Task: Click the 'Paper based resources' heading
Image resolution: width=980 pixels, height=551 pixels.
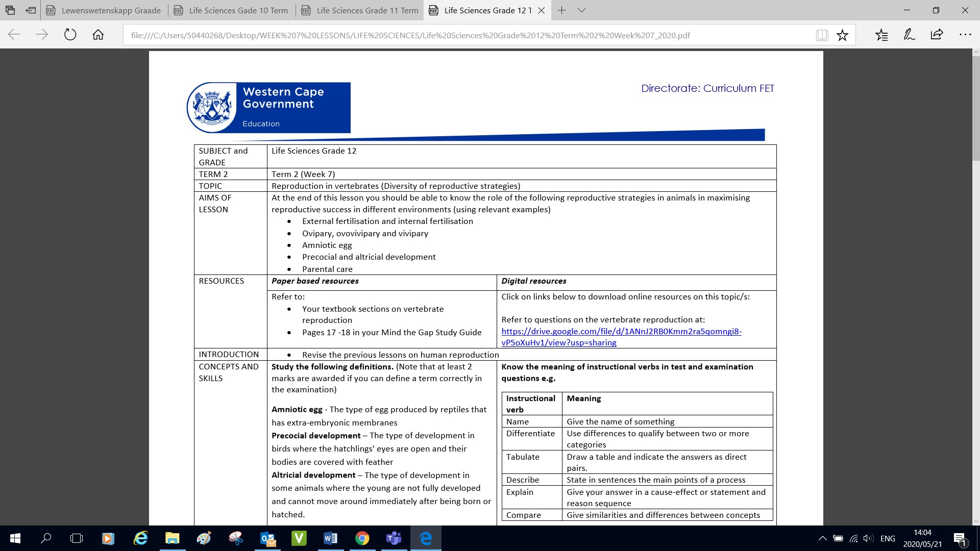Action: tap(315, 281)
